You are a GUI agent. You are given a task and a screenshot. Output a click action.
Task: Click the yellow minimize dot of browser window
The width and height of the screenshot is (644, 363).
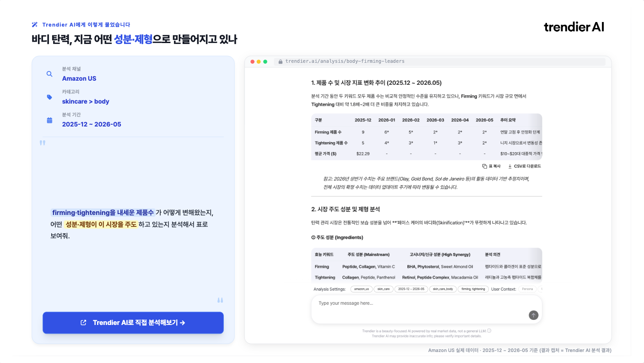coord(259,61)
